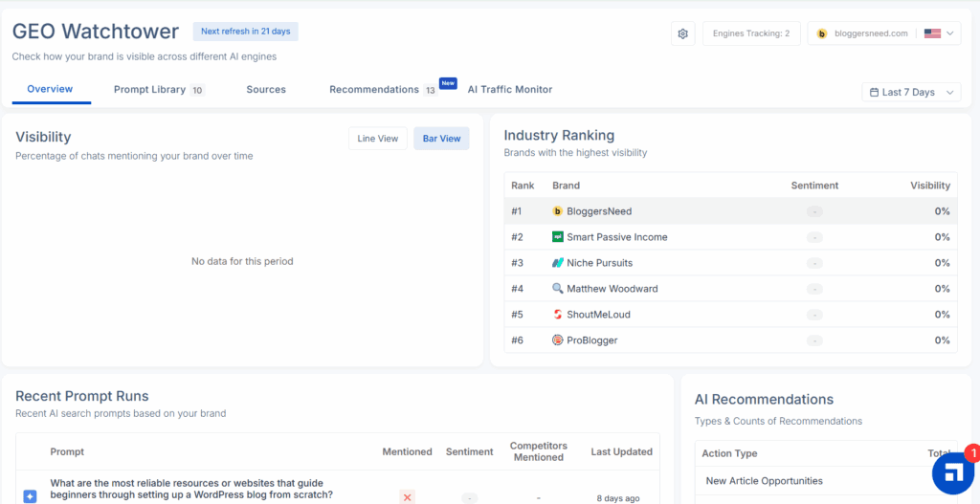The height and width of the screenshot is (504, 980).
Task: Click the Smart Passive Income logo icon
Action: (x=558, y=237)
